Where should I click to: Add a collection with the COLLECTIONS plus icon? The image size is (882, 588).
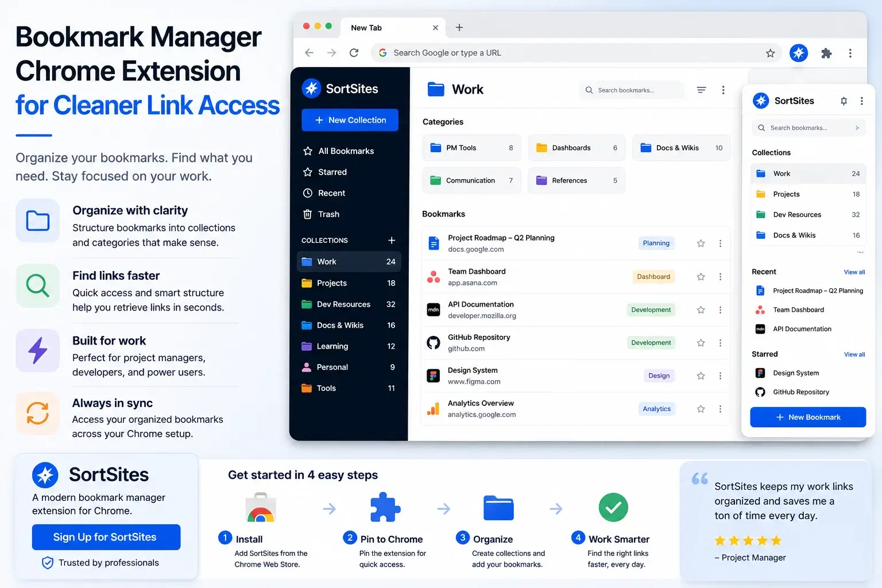point(392,240)
